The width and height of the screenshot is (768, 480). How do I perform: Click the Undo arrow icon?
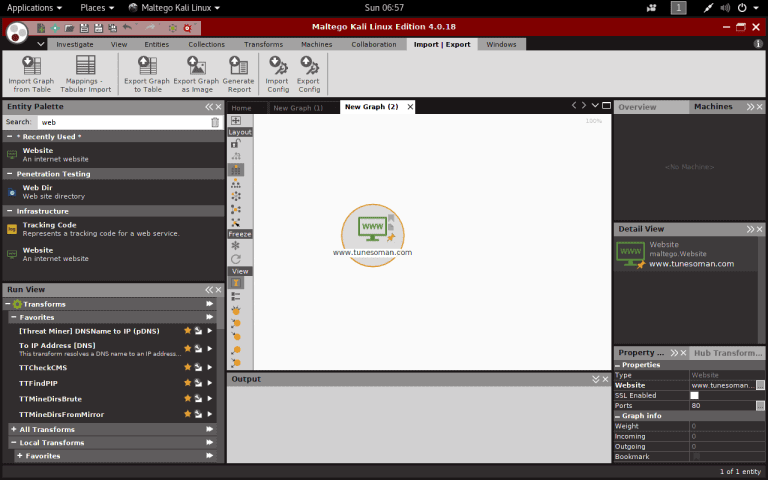[x=127, y=27]
